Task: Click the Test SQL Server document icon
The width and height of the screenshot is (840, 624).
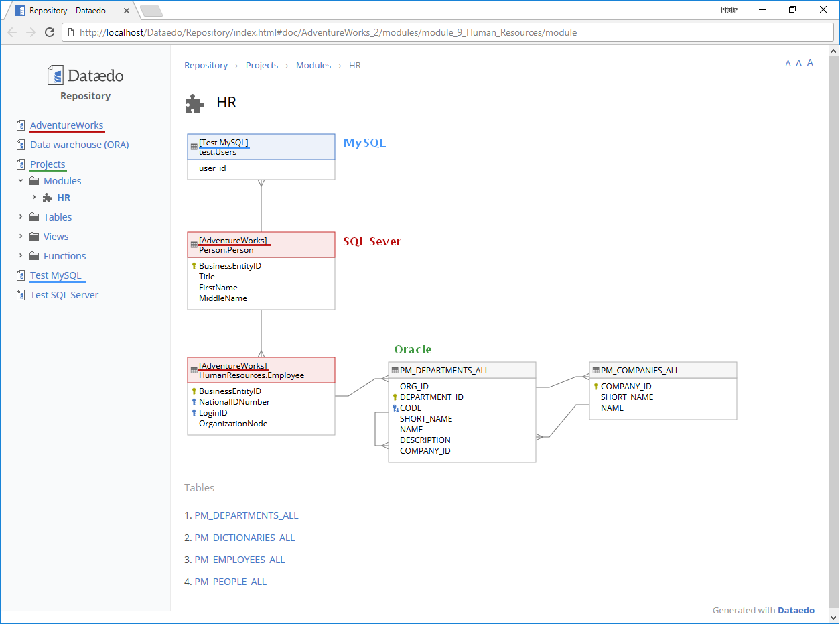Action: click(21, 295)
